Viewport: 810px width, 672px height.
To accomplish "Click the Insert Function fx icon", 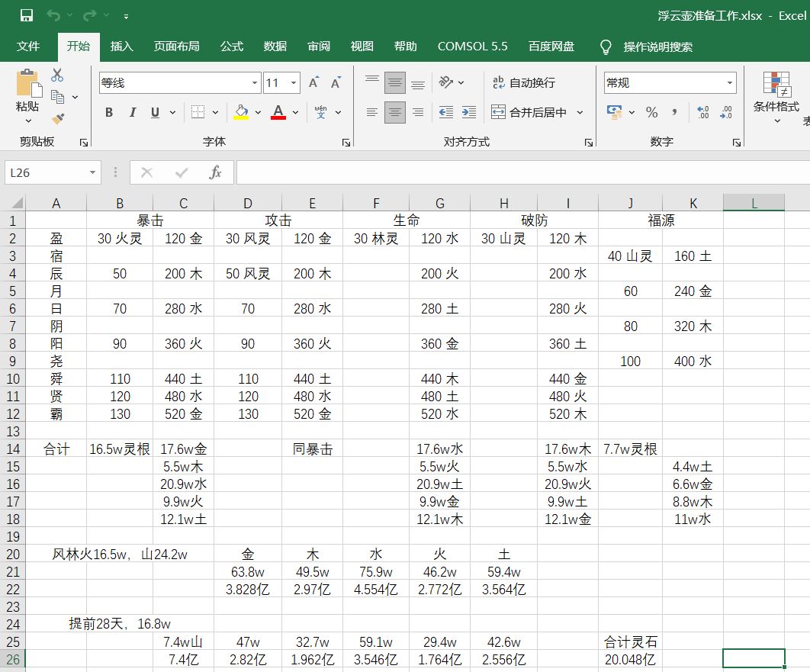I will click(x=215, y=173).
